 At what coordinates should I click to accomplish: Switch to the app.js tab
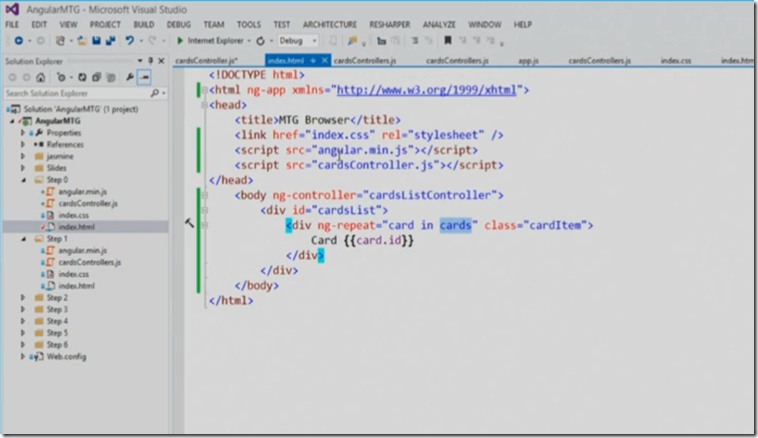click(x=528, y=61)
